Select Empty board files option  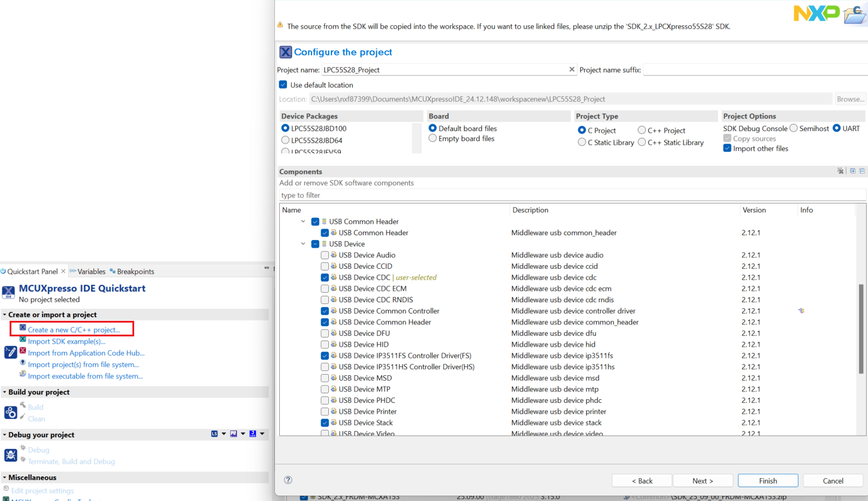tap(433, 138)
